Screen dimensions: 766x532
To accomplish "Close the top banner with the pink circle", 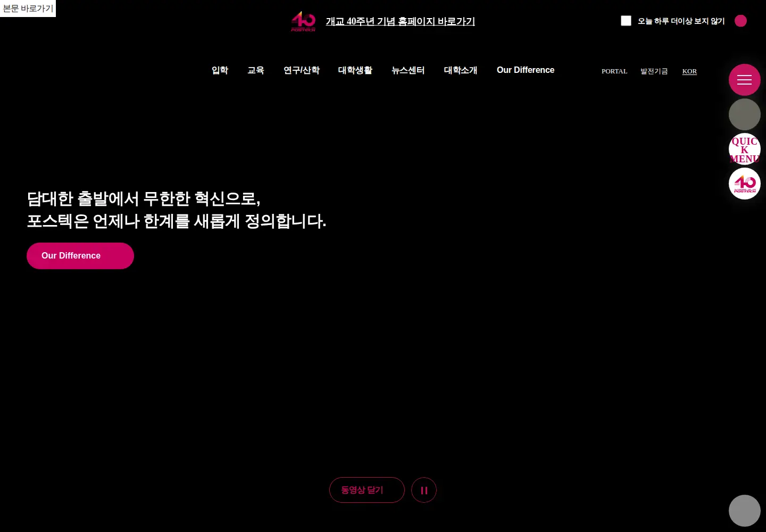I will pos(740,21).
